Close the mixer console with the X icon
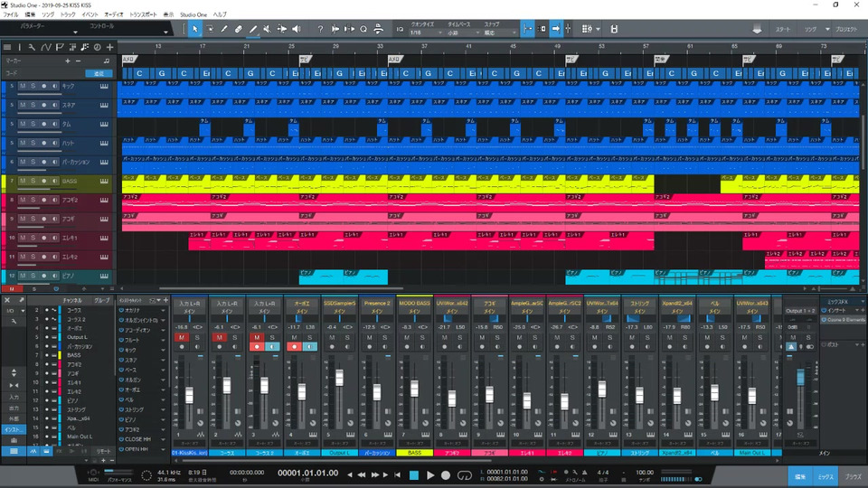868x488 pixels. [x=7, y=300]
